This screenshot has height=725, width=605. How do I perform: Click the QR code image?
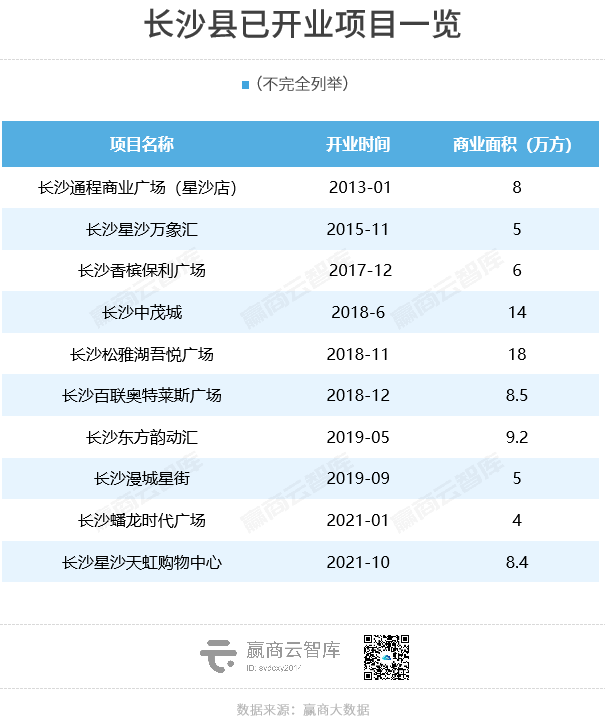click(x=386, y=657)
